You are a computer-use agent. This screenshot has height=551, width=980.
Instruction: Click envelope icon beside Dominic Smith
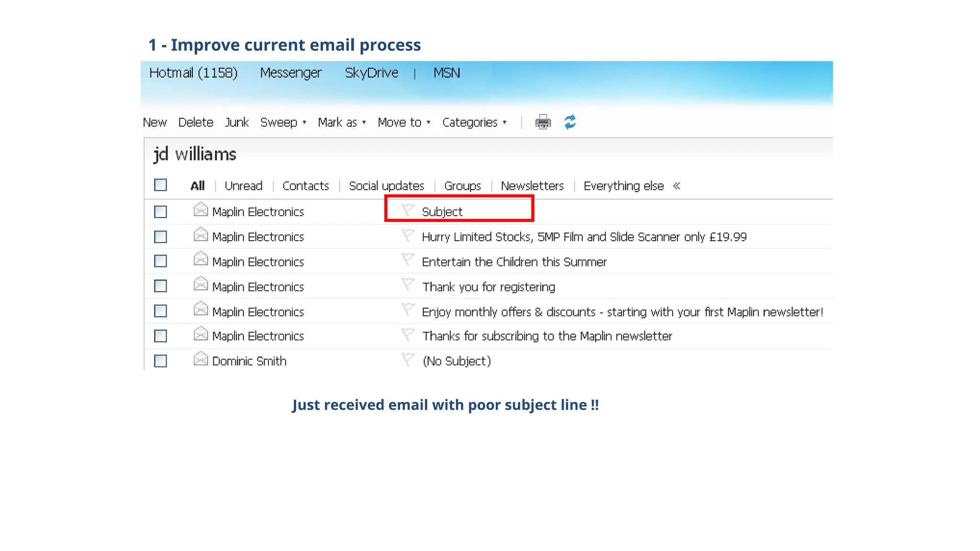click(200, 359)
